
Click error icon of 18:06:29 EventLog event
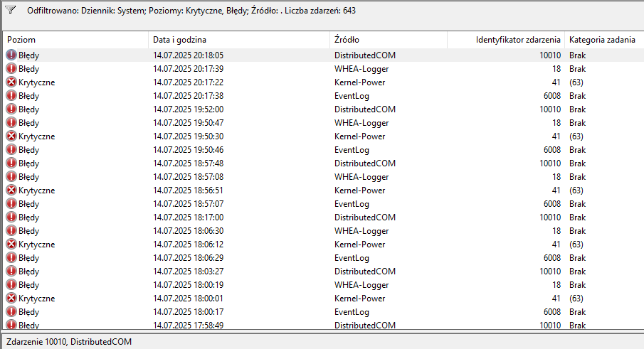click(x=11, y=258)
